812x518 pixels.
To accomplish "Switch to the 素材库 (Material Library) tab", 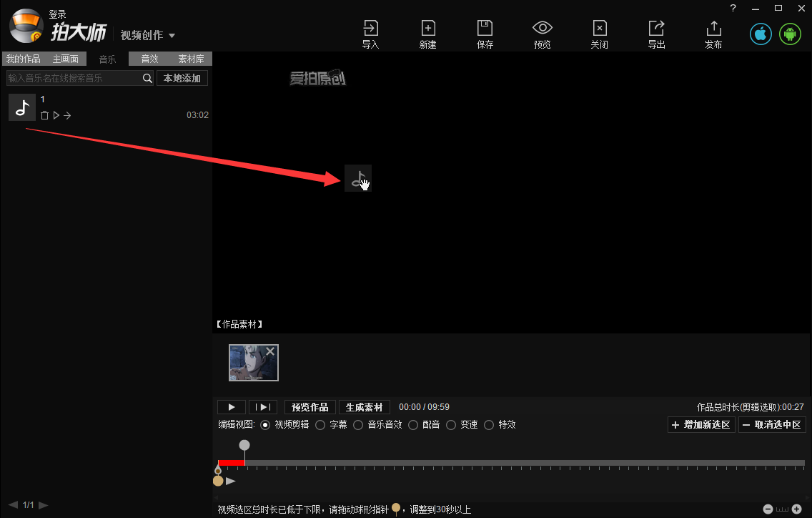I will click(191, 59).
